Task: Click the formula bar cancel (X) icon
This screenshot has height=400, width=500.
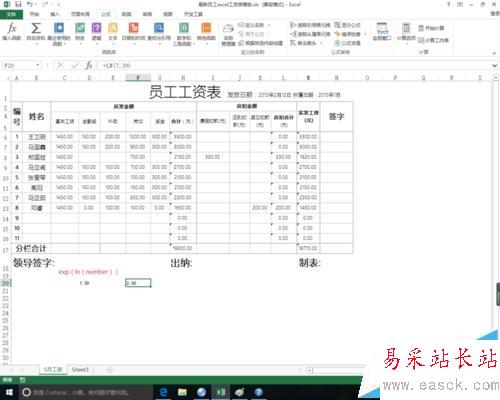Action: tap(60, 65)
